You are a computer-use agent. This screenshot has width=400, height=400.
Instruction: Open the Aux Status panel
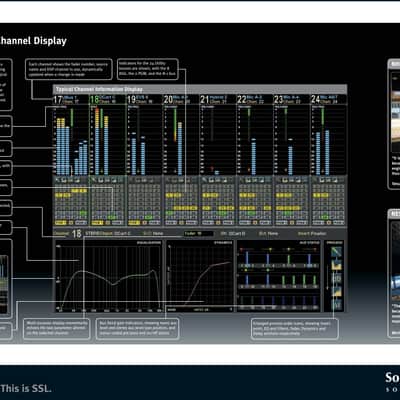coord(279,276)
